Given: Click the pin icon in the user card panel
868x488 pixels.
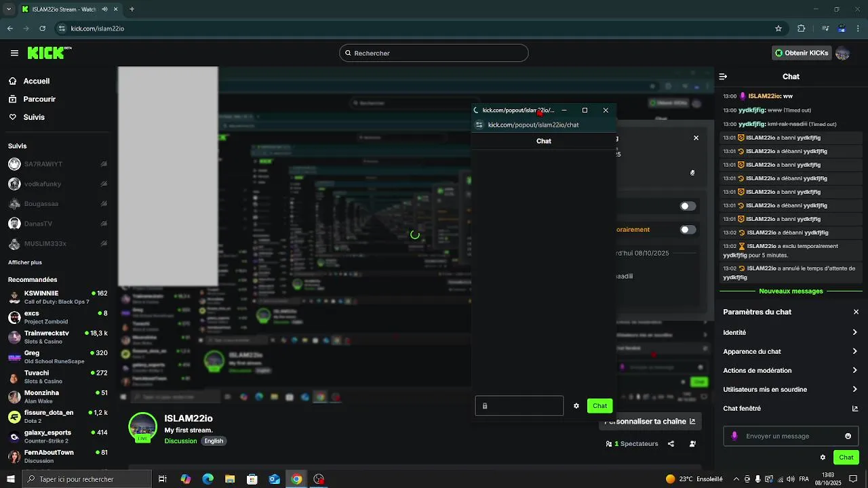Looking at the screenshot, I should pyautogui.click(x=692, y=173).
